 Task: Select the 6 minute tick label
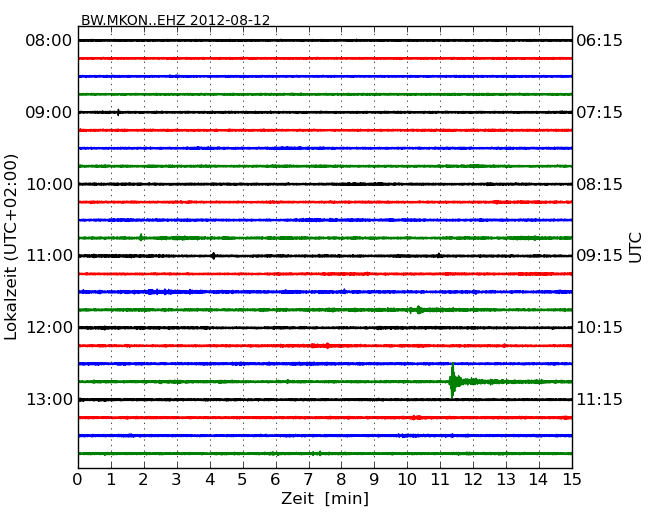click(275, 480)
